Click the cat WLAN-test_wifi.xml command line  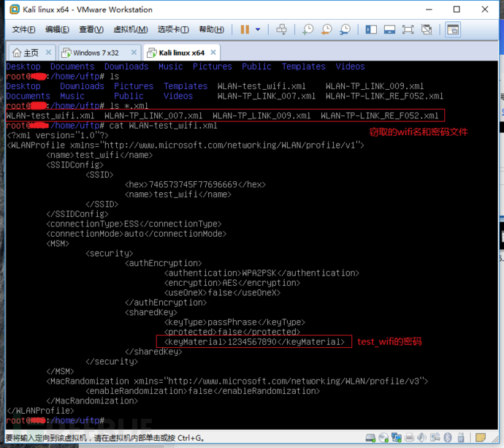(163, 126)
